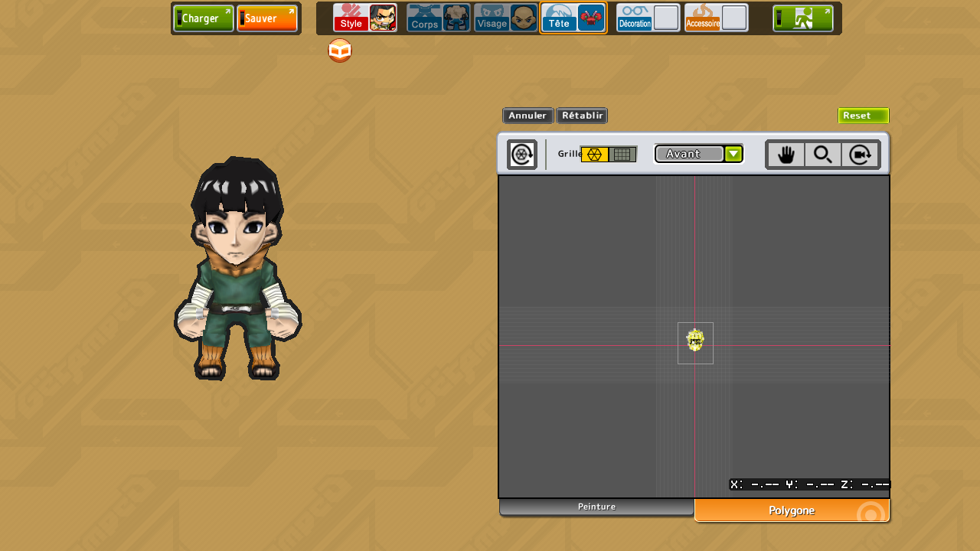Select the Visage bald face thumbnail

point(524,18)
